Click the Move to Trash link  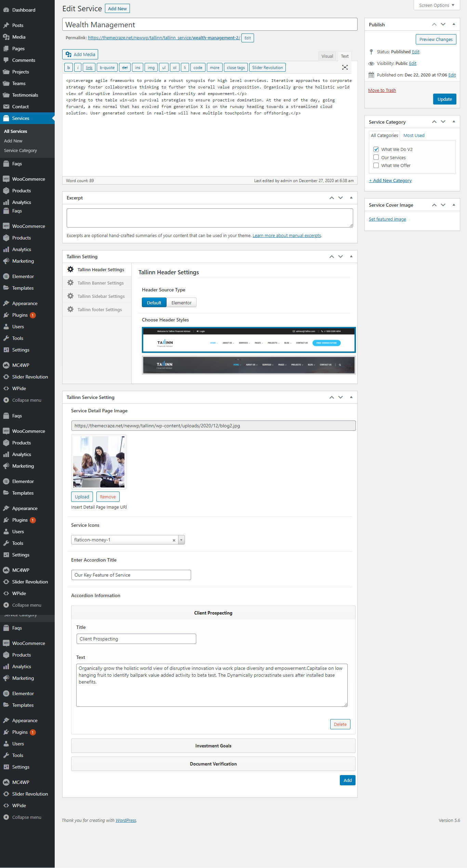(382, 90)
